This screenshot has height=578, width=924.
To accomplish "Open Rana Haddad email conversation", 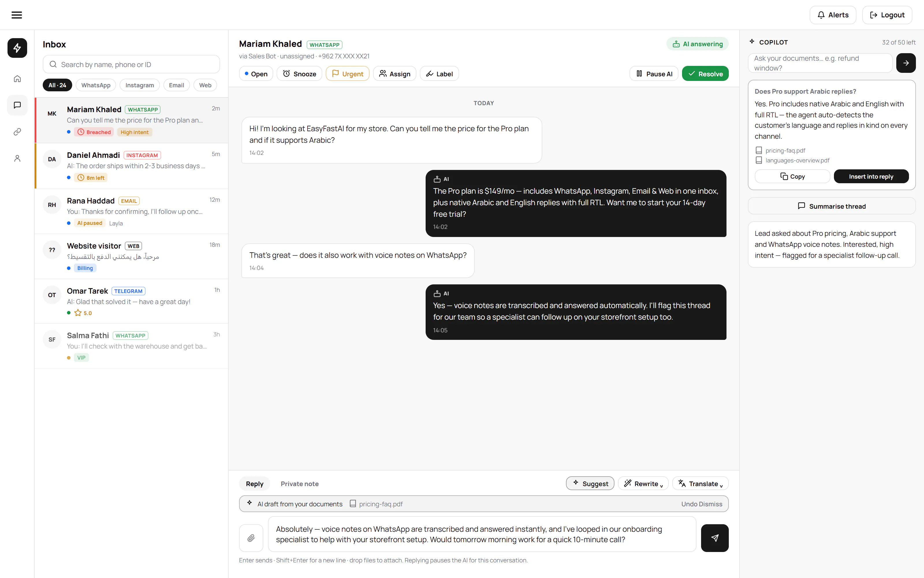I will (x=131, y=211).
